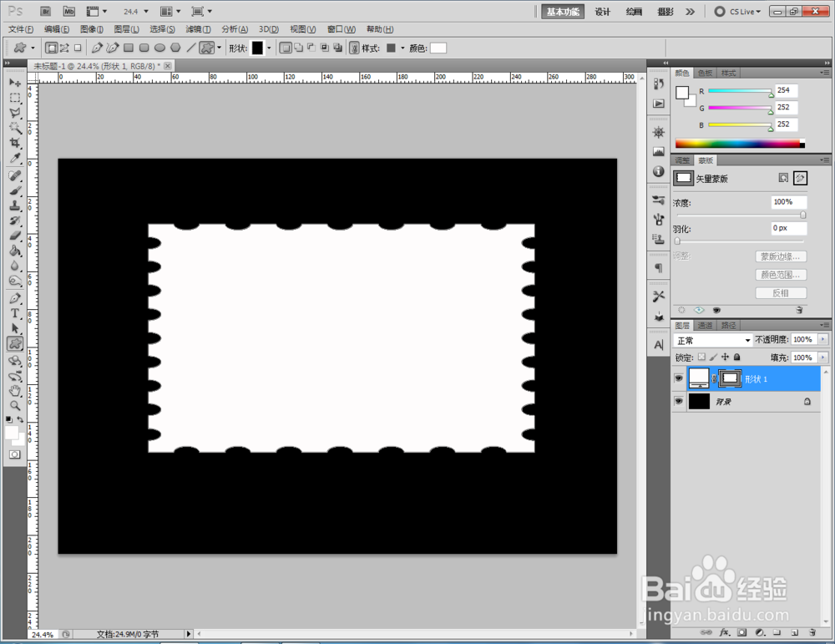Select the Eyedropper tool

point(15,158)
